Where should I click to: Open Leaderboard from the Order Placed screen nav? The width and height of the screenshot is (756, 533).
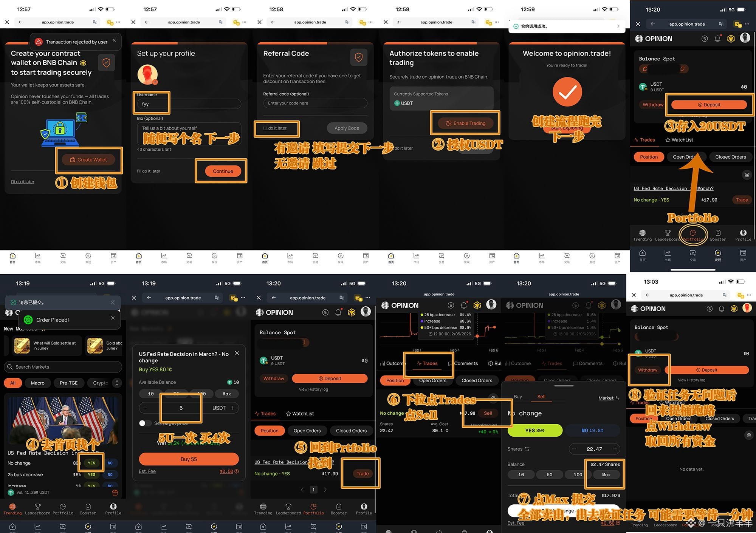38,509
